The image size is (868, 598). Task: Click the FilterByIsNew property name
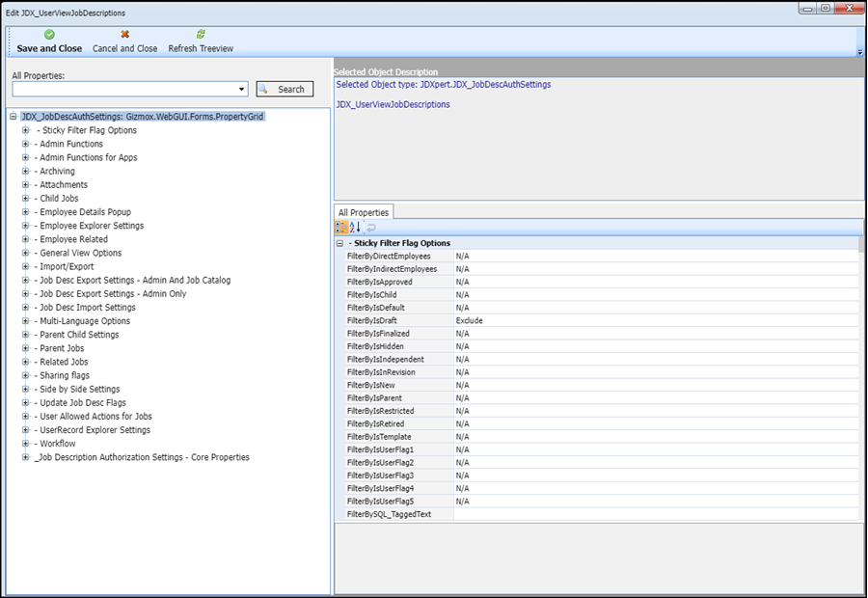click(371, 385)
